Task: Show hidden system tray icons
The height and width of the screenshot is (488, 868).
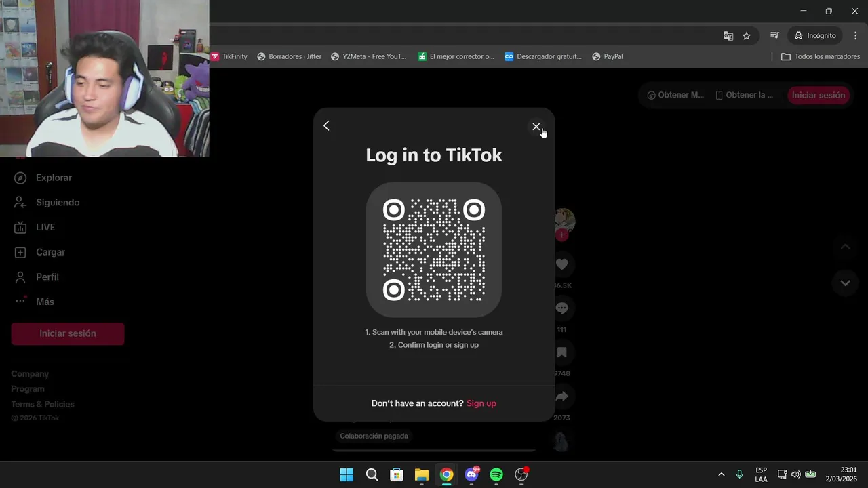Action: [721, 474]
